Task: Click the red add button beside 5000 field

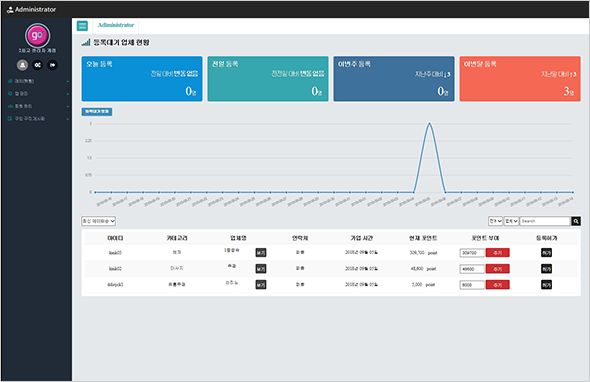Action: click(x=497, y=285)
